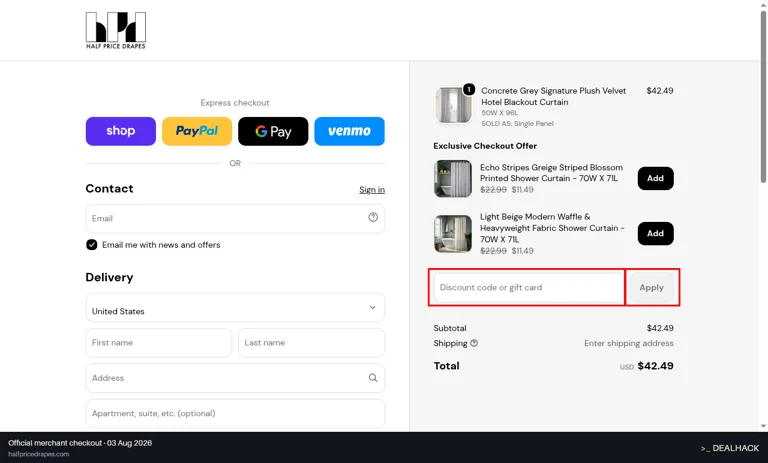
Task: Open Light Beige Waffle curtain thumbnail
Action: pos(453,234)
